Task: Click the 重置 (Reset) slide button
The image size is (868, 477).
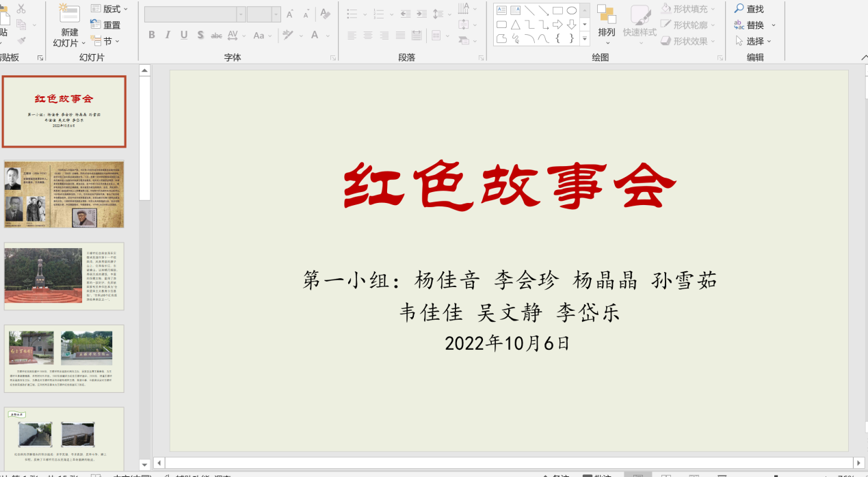Action: tap(105, 25)
